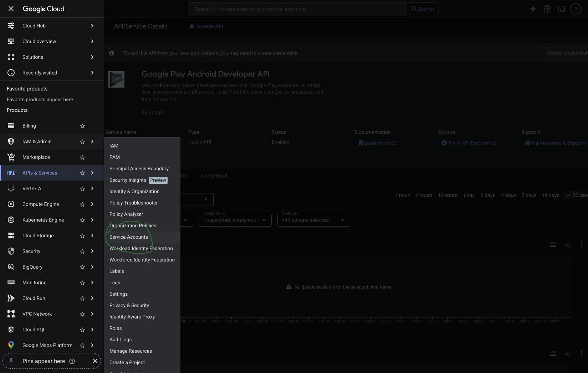The width and height of the screenshot is (588, 373).
Task: Expand the BigQuery submenu chevron
Action: coord(92,267)
